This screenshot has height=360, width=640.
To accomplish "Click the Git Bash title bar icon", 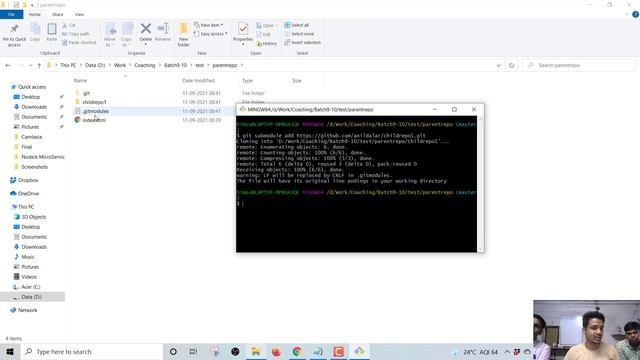I will [x=242, y=109].
